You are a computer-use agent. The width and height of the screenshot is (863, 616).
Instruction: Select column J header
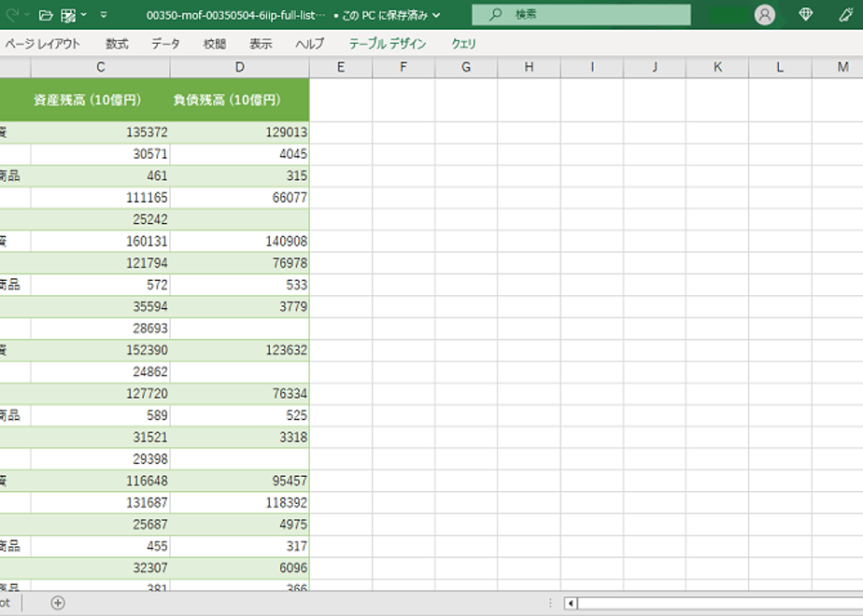[x=655, y=67]
